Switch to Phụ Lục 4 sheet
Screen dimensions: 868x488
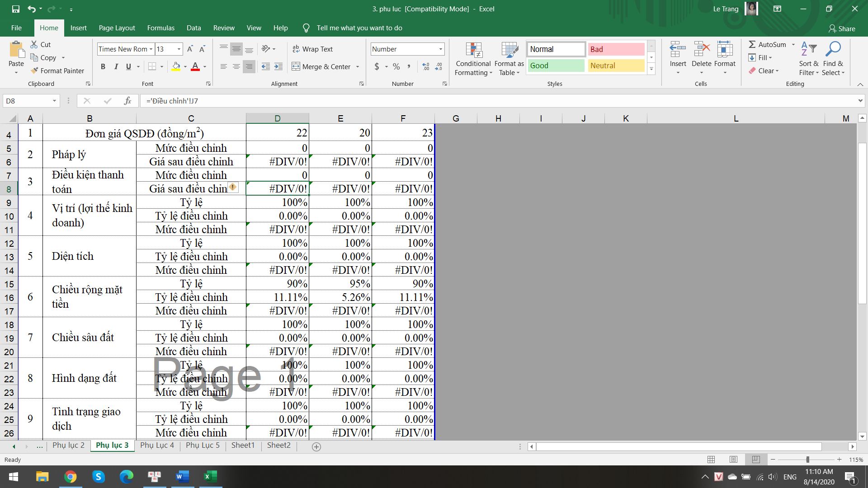(x=157, y=446)
